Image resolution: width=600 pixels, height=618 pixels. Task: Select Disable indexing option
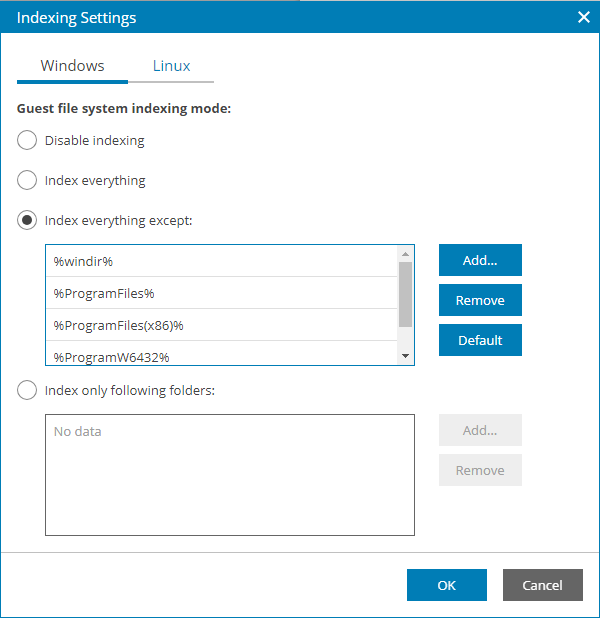[x=28, y=141]
